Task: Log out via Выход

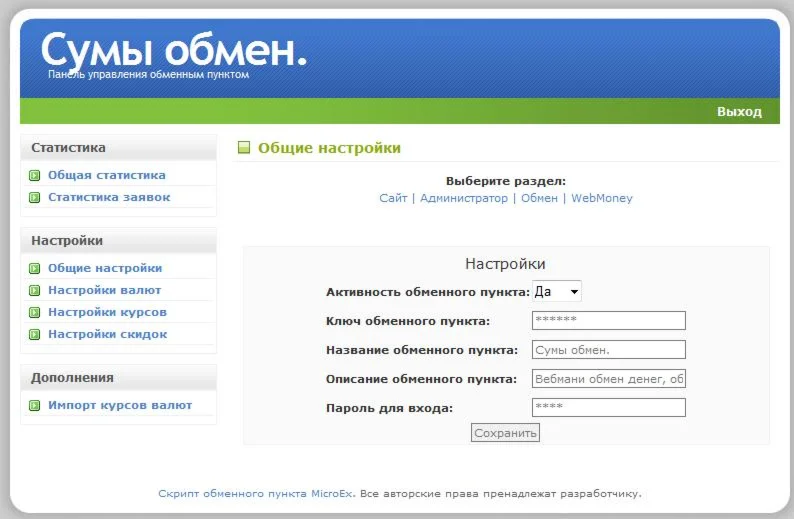Action: coord(739,112)
